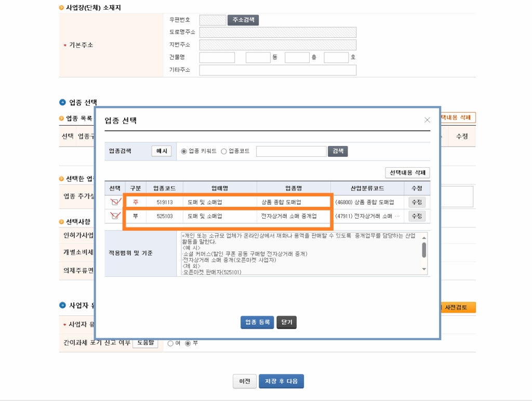Viewport: 532px width, 401px height.
Task: Close the 업종 선택 dialog with X
Action: pos(427,120)
